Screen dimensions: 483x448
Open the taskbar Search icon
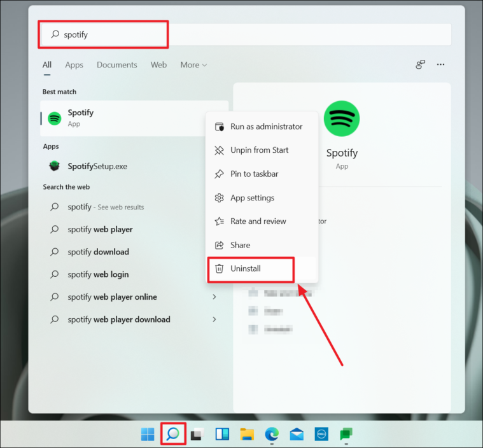click(173, 434)
